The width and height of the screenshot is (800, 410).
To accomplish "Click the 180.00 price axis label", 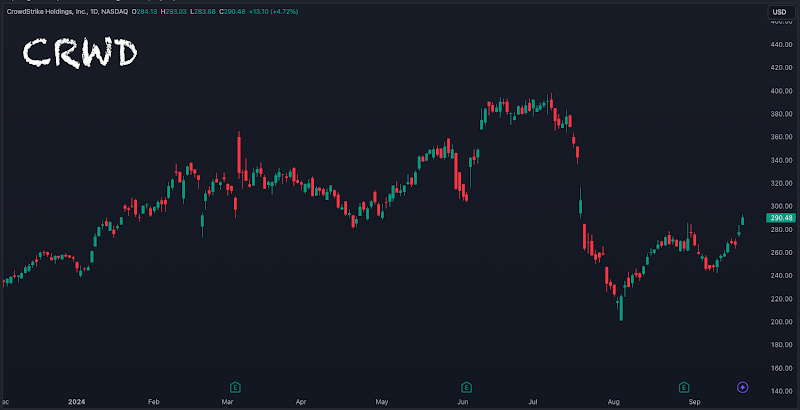I will click(x=782, y=345).
